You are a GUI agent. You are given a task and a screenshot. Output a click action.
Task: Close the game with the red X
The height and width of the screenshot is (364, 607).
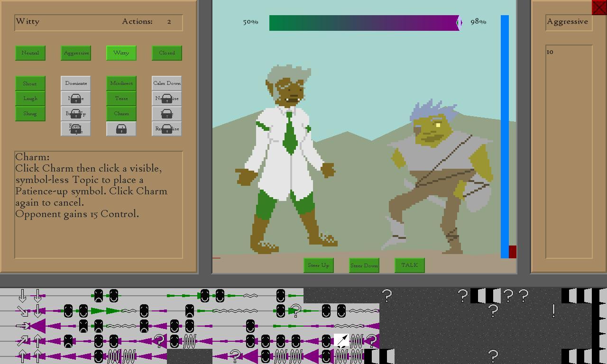(x=598, y=8)
